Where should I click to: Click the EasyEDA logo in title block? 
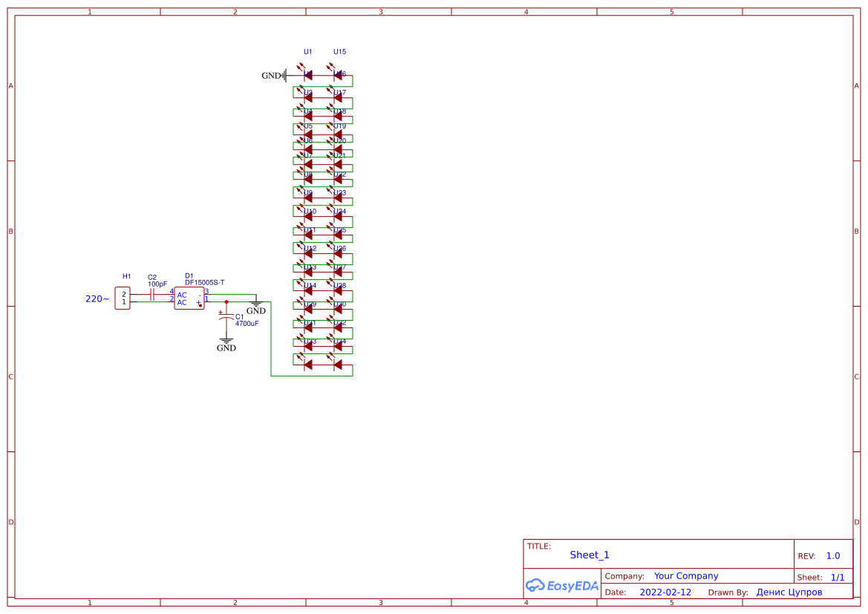[x=562, y=585]
